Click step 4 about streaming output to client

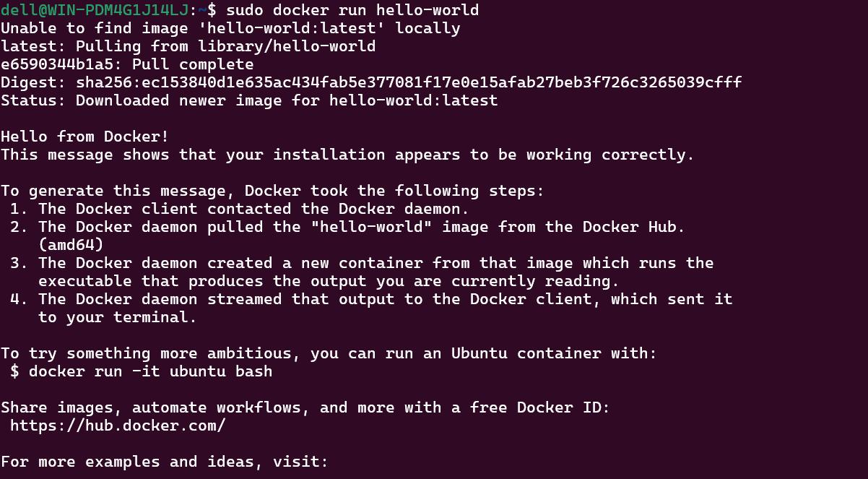385,299
